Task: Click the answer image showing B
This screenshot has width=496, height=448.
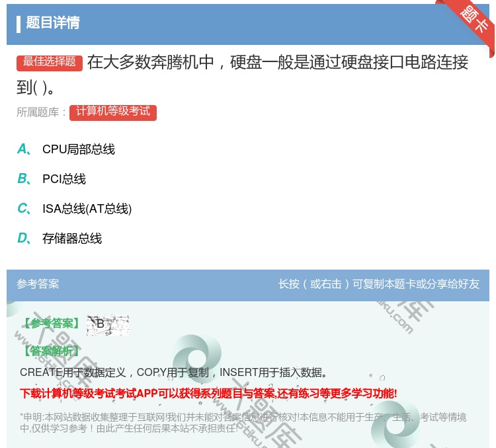Action: pos(108,325)
